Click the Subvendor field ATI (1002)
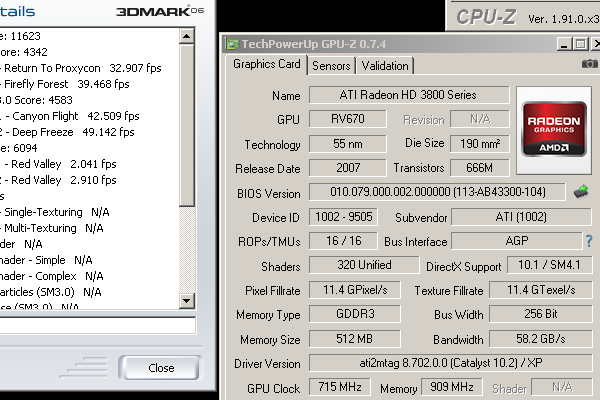Image resolution: width=600 pixels, height=400 pixels. point(521,217)
